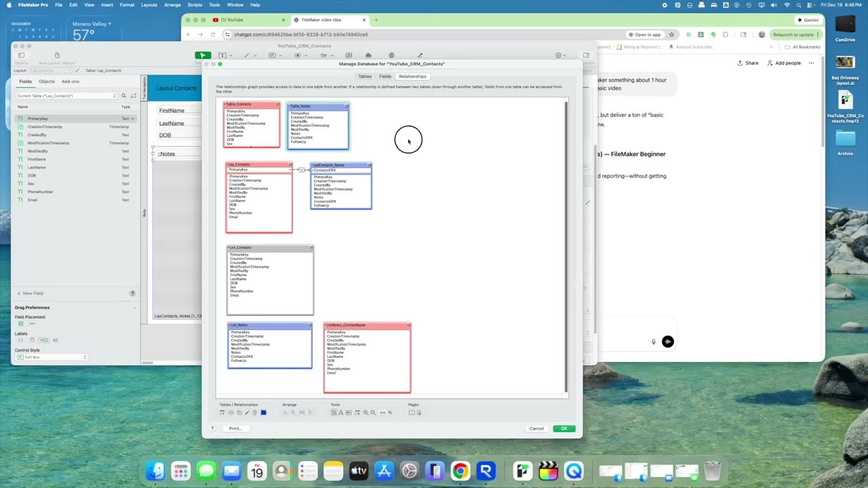This screenshot has height=488, width=868.
Task: Open the Scripts menu
Action: [x=195, y=5]
